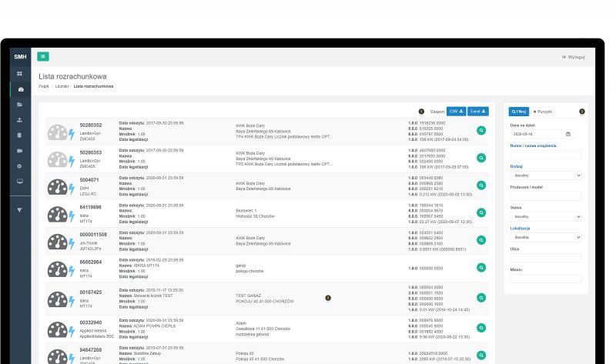
Task: Select meter number 5004071 text
Action: [89, 180]
